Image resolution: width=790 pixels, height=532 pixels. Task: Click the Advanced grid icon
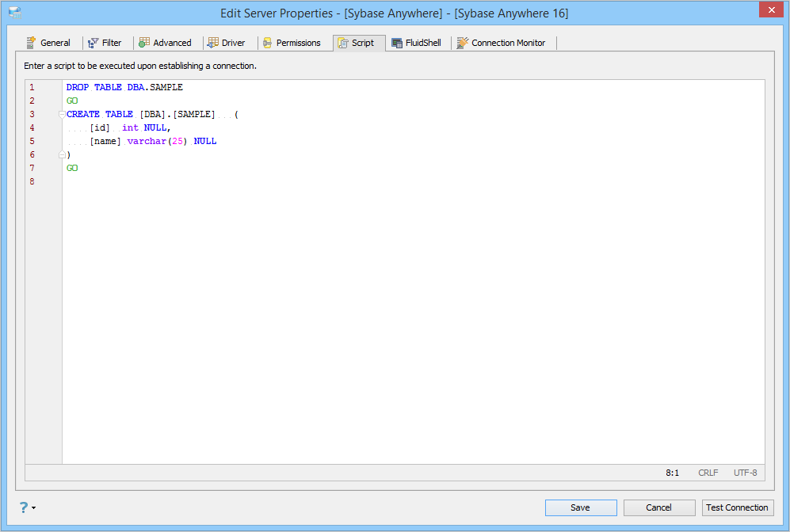[144, 43]
